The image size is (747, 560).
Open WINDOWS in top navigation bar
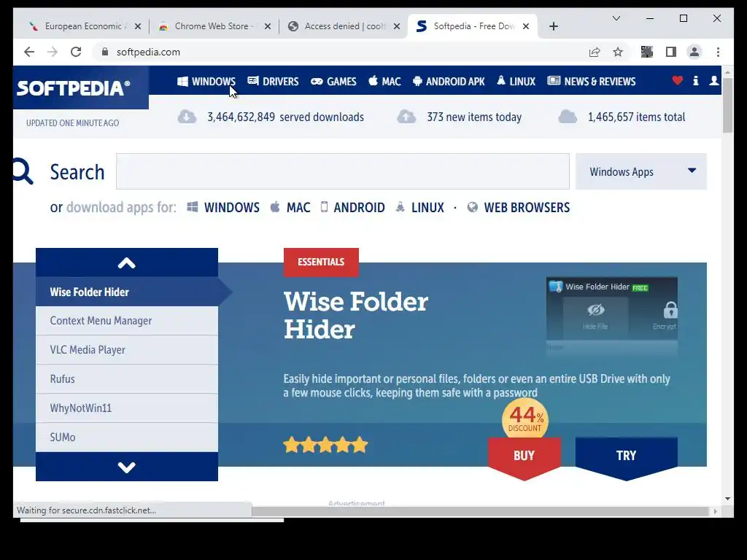[x=206, y=82]
